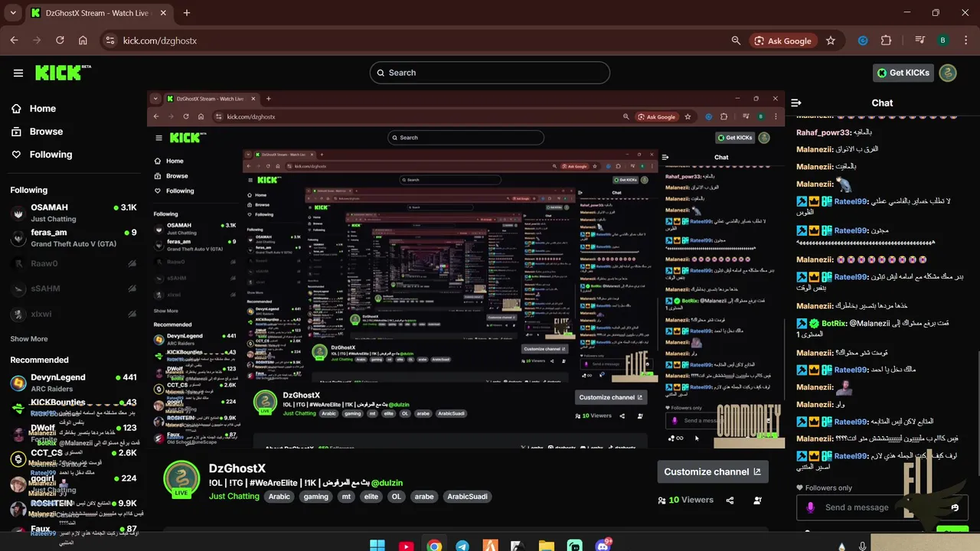This screenshot has height=551, width=980.
Task: Click the Rahaf_powr33 username in chat
Action: tap(823, 132)
